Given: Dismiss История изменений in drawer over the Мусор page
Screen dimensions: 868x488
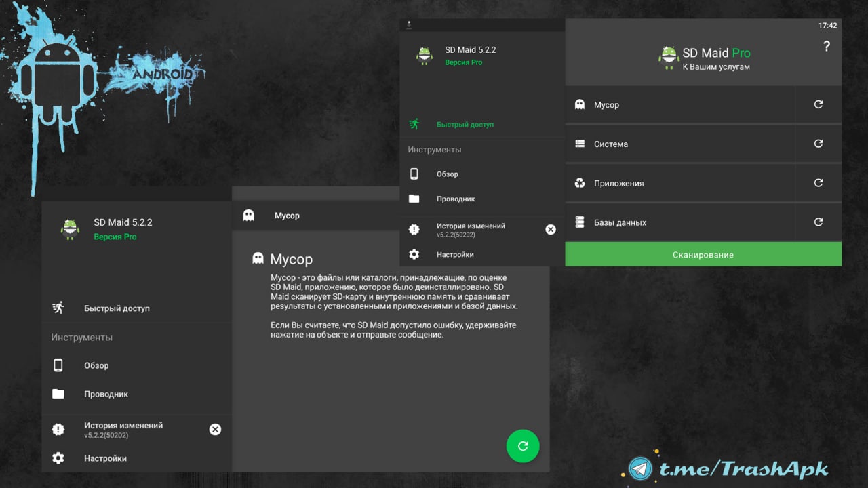Looking at the screenshot, I should click(215, 429).
